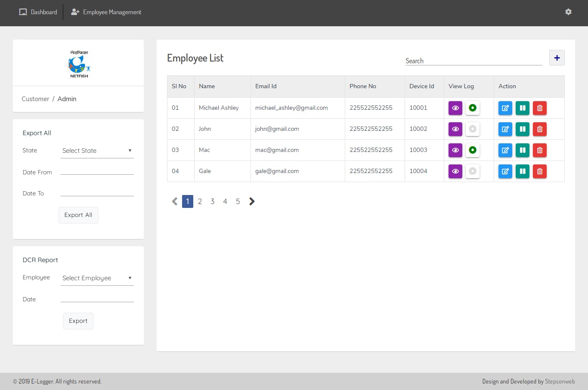
Task: Click the Netfish logo
Action: tap(79, 64)
